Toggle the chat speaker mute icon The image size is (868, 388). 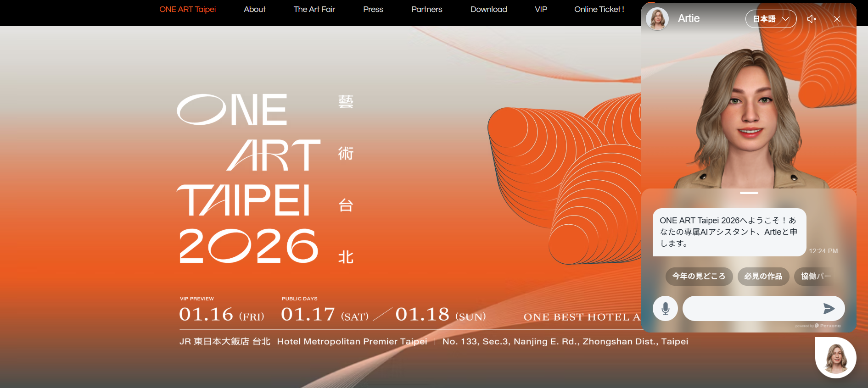812,19
